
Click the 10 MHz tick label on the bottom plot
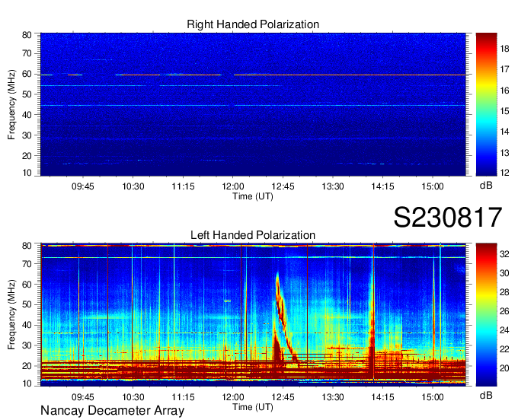(x=27, y=383)
